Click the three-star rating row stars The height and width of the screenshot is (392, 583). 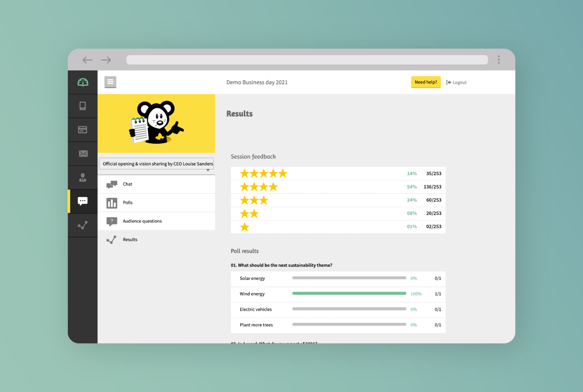point(254,200)
